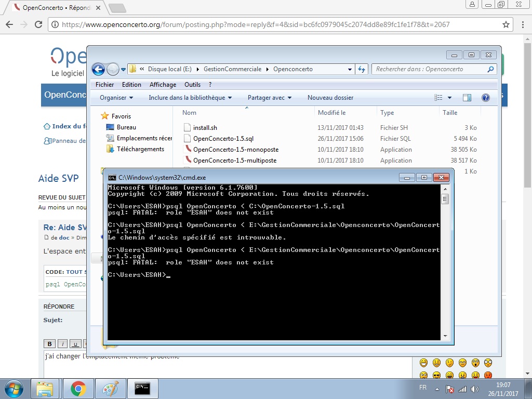Toggle the preview pane icon in Explorer
This screenshot has width=532, height=399.
point(467,98)
